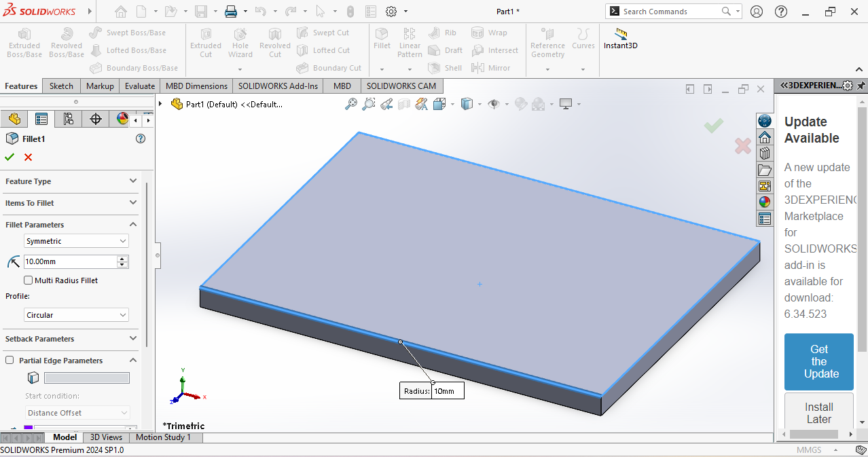Create a new document
The image size is (868, 457).
[x=141, y=12]
